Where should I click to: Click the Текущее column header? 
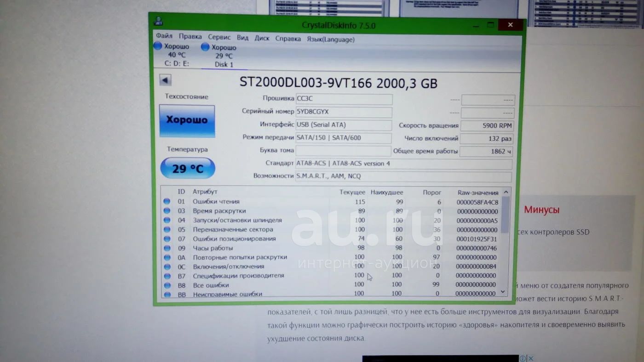[352, 192]
